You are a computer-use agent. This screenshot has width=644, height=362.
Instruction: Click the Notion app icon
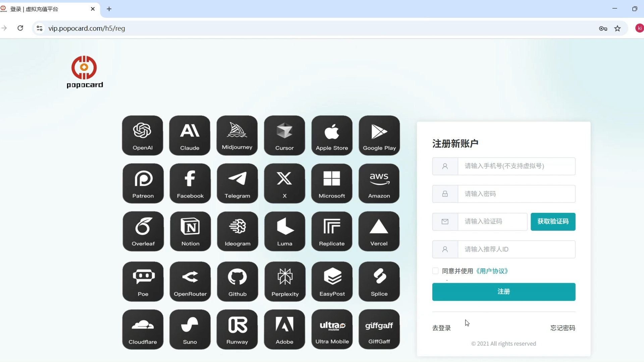[190, 231]
